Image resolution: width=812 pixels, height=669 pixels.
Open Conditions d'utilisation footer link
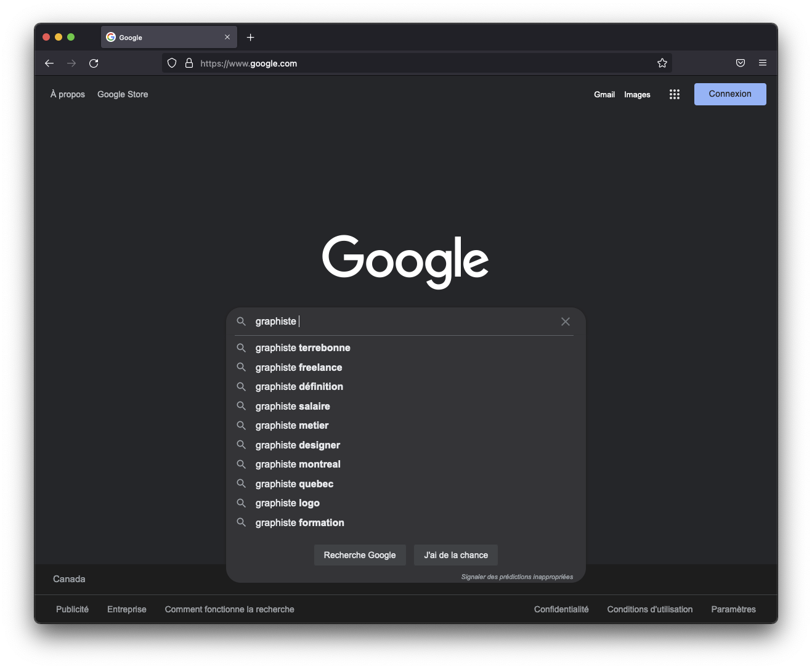click(650, 609)
